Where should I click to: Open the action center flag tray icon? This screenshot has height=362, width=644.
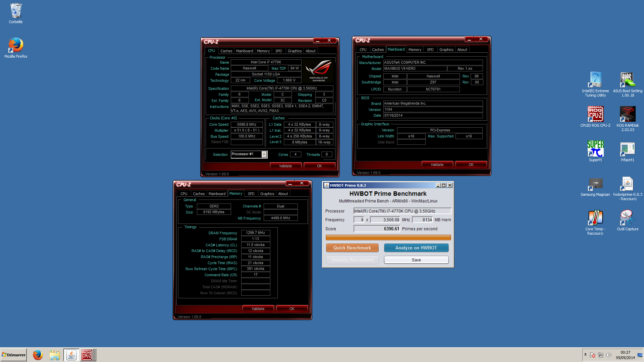[593, 355]
